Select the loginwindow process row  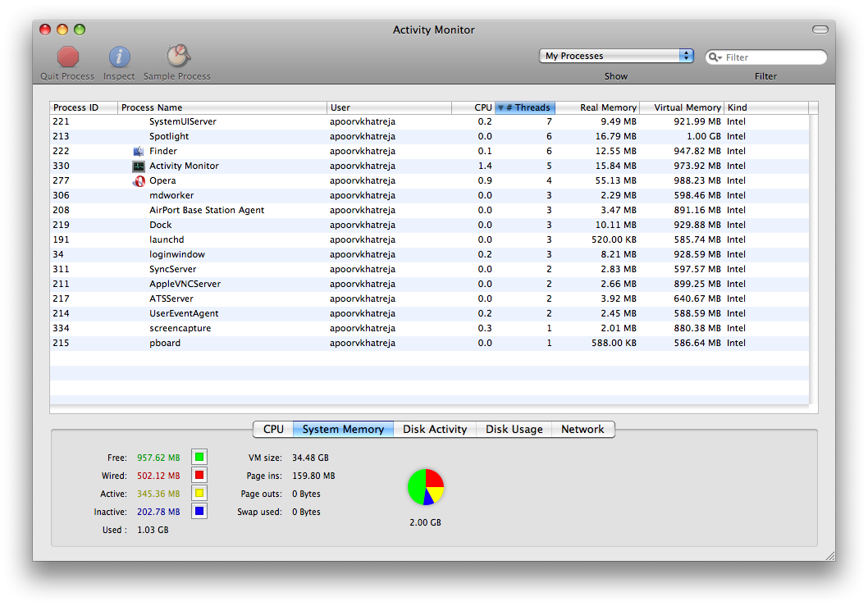pyautogui.click(x=429, y=254)
